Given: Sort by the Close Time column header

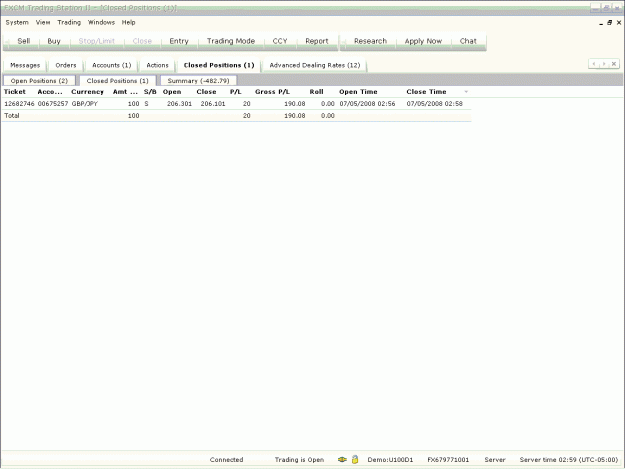Looking at the screenshot, I should click(x=426, y=92).
